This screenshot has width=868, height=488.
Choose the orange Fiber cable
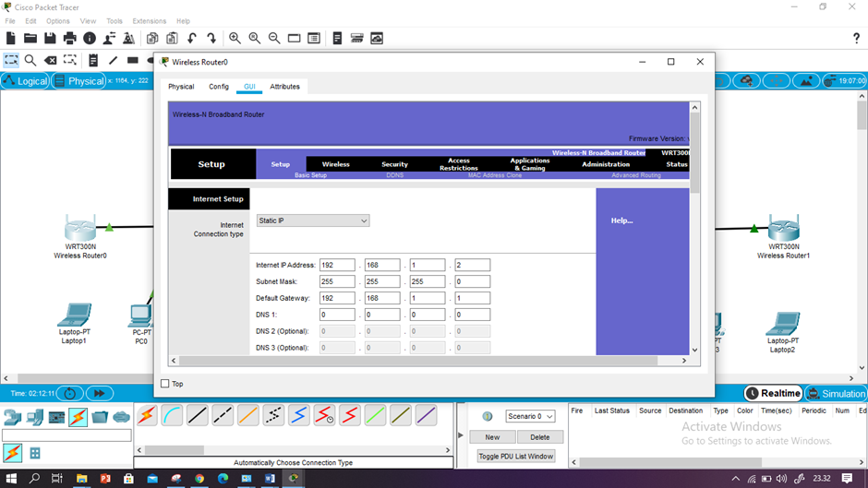(248, 415)
